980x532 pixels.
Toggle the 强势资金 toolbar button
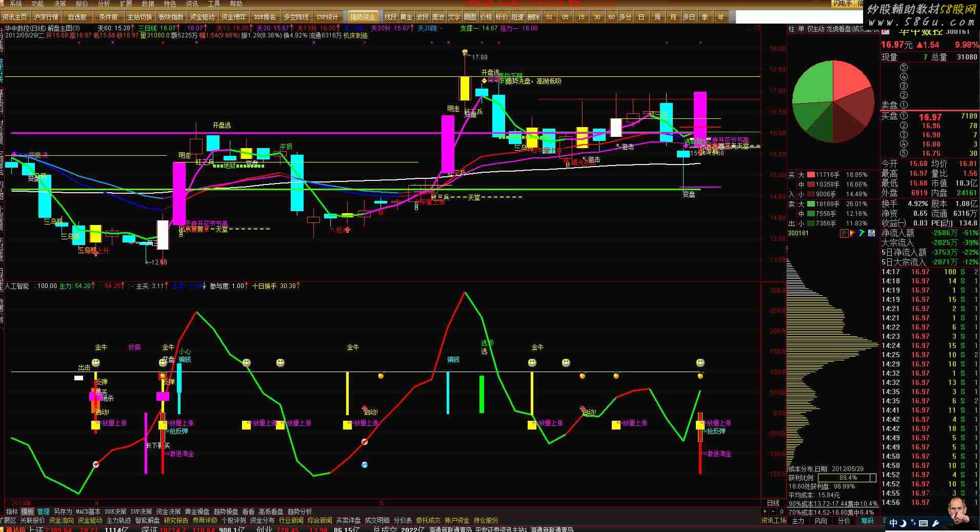[363, 17]
